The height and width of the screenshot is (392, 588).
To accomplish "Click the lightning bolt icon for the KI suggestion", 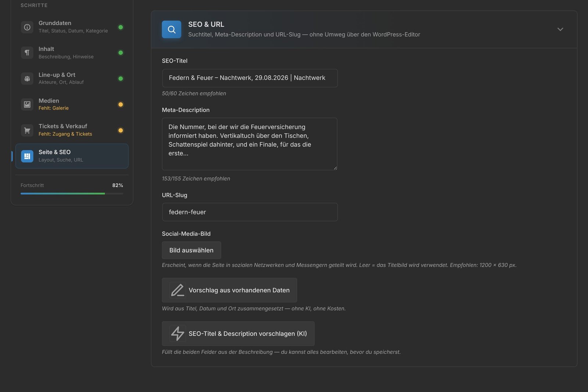I will tap(178, 334).
